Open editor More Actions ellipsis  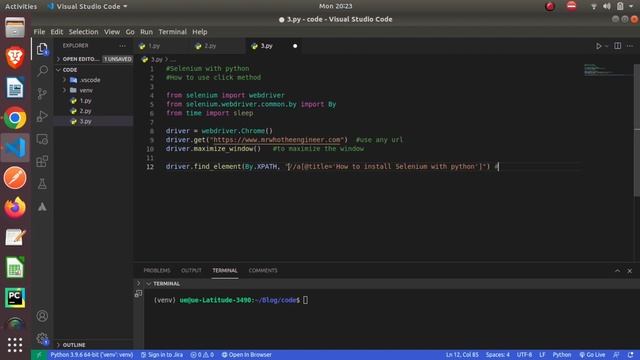[x=630, y=46]
